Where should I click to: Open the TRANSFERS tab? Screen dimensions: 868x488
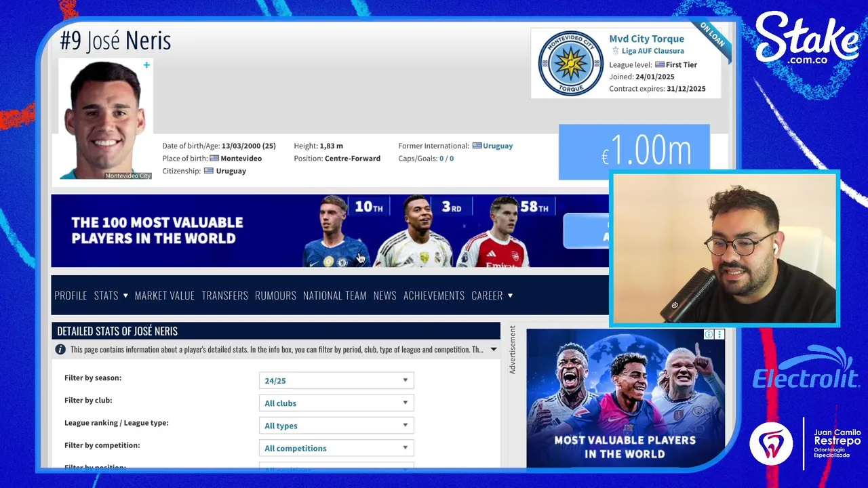pyautogui.click(x=224, y=296)
